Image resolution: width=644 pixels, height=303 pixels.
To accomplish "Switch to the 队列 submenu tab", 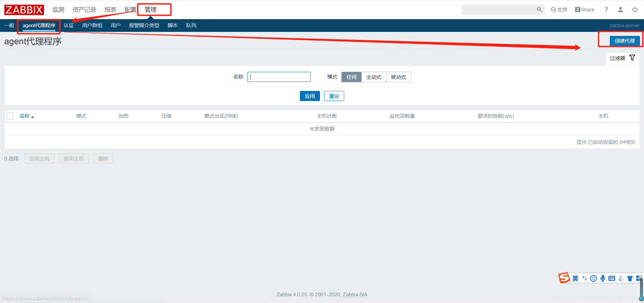I will (x=191, y=26).
